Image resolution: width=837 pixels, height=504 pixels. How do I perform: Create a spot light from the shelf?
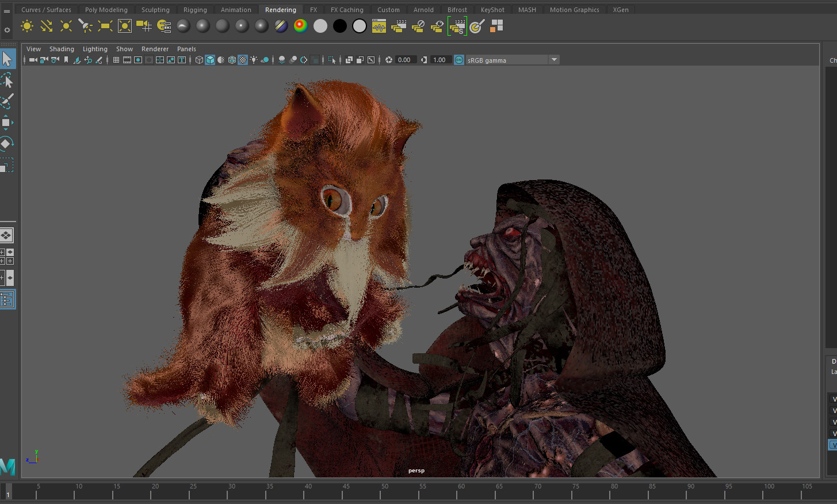(85, 26)
